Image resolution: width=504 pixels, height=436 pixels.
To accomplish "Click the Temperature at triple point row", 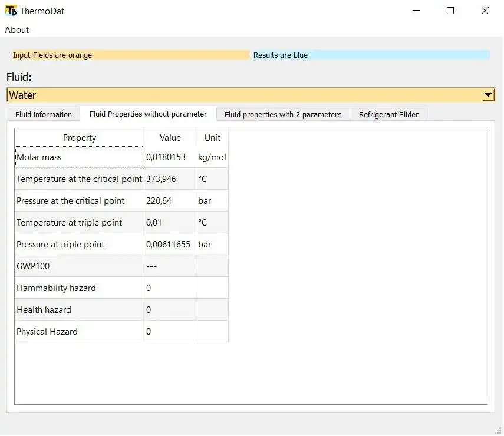I will pyautogui.click(x=80, y=222).
